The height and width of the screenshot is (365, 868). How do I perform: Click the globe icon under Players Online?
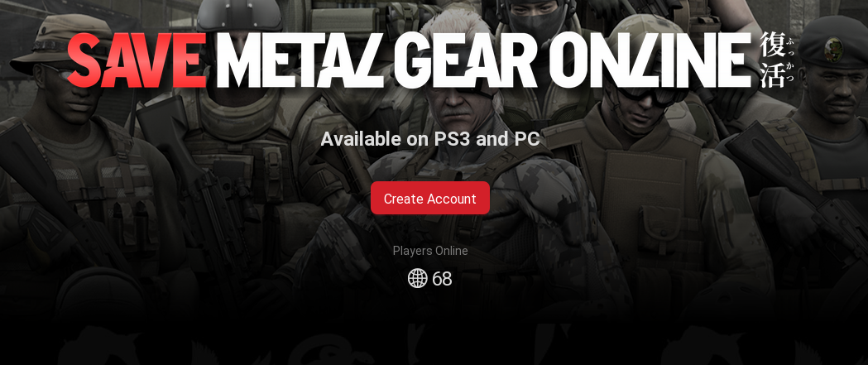(417, 278)
